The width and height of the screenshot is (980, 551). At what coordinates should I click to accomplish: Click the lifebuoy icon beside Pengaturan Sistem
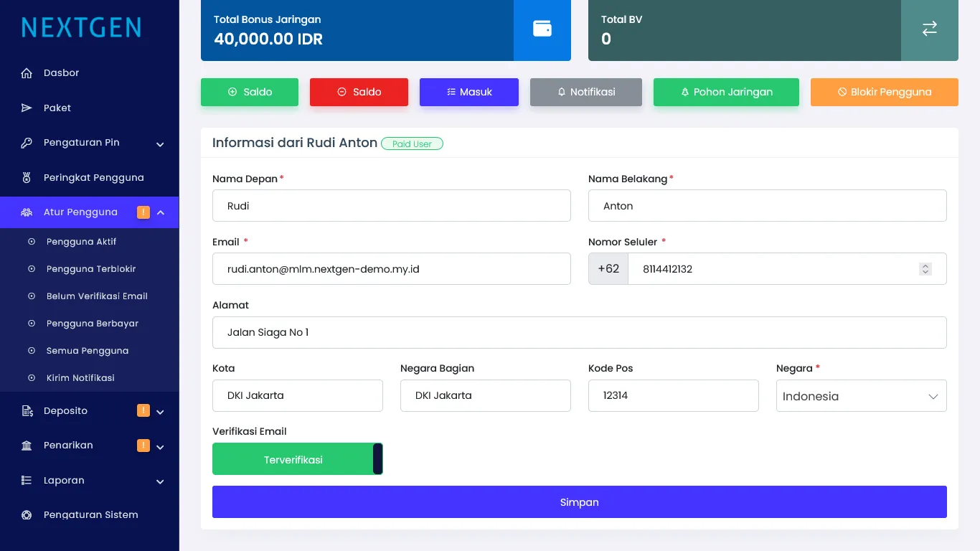point(27,515)
